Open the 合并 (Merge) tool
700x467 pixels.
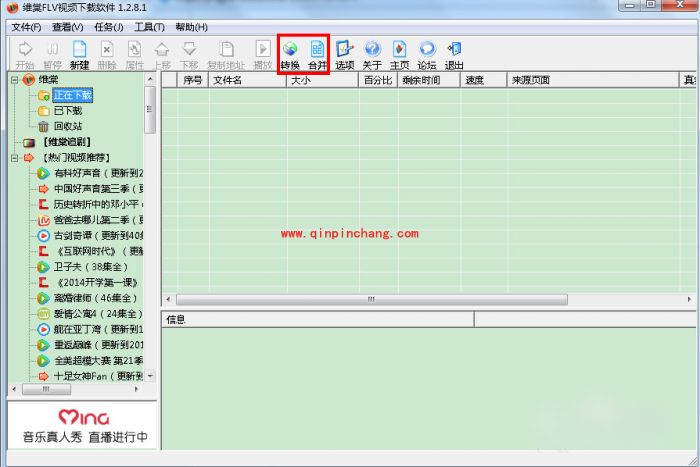[317, 55]
